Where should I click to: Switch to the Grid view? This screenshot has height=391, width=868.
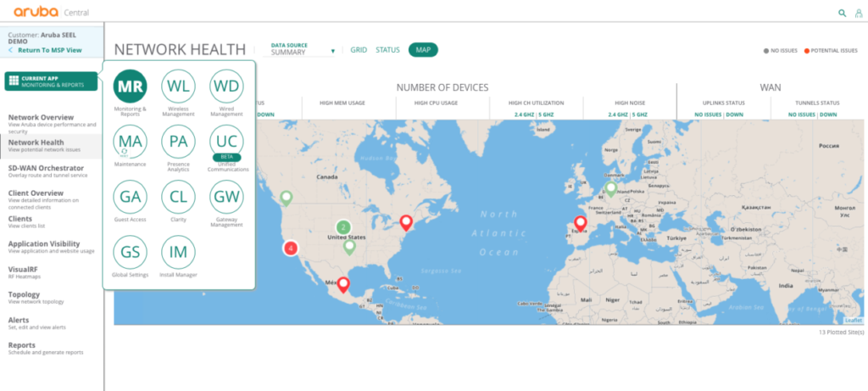pos(359,50)
